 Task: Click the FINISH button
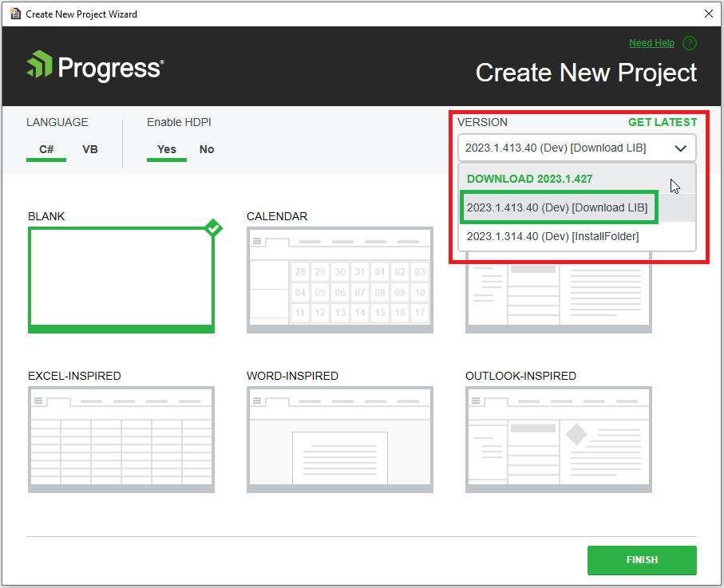pyautogui.click(x=642, y=560)
